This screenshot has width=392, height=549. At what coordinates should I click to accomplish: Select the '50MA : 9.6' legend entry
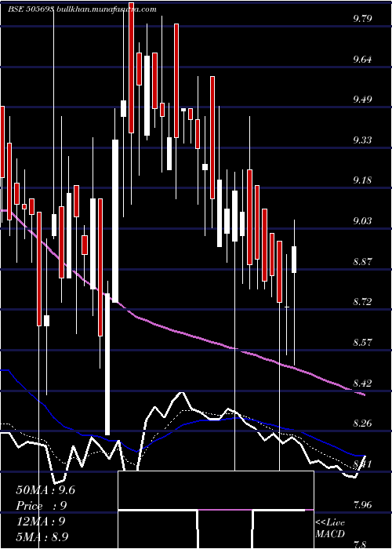pos(45,490)
